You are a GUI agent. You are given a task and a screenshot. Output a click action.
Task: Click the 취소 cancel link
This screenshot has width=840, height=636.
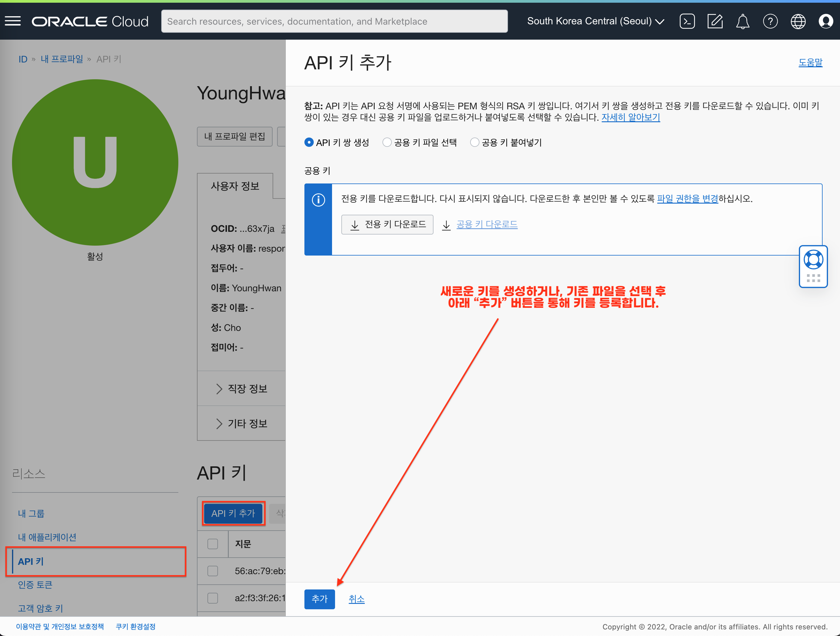pyautogui.click(x=356, y=599)
